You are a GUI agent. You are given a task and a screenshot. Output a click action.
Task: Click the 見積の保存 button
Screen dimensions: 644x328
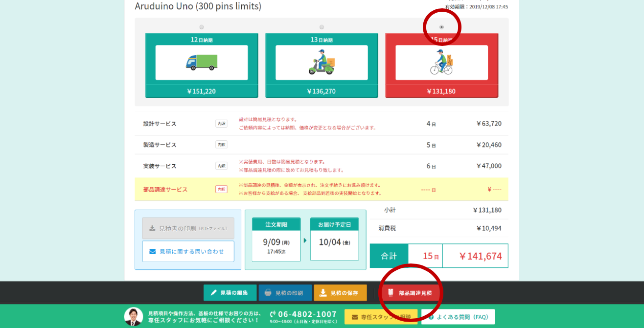(x=340, y=293)
